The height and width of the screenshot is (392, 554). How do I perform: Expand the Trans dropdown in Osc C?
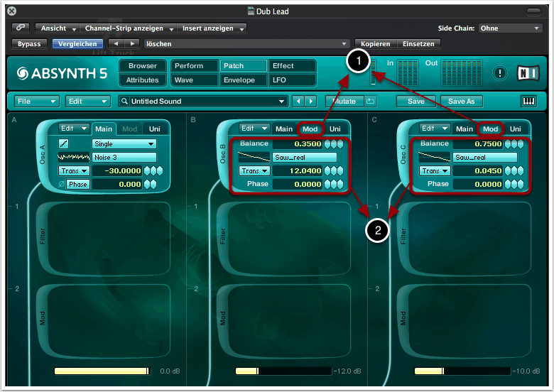pyautogui.click(x=433, y=171)
